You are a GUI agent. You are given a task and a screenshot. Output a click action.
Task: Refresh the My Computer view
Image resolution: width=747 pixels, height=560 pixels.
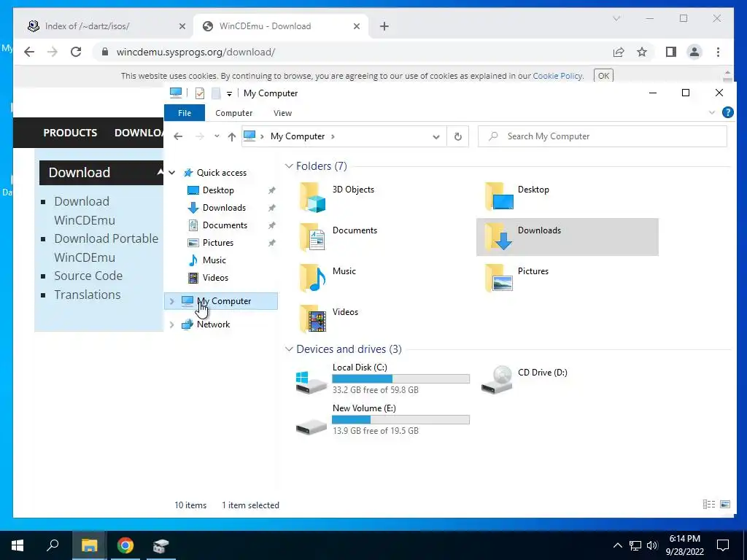click(458, 136)
